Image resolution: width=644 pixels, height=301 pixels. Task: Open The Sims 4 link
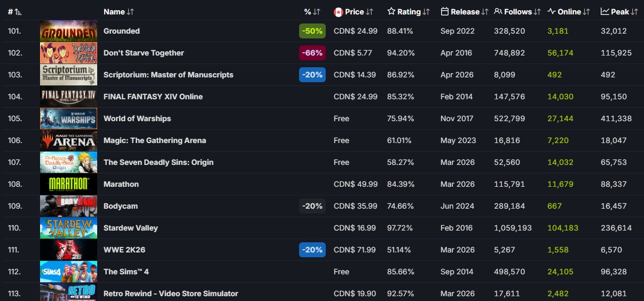click(126, 272)
